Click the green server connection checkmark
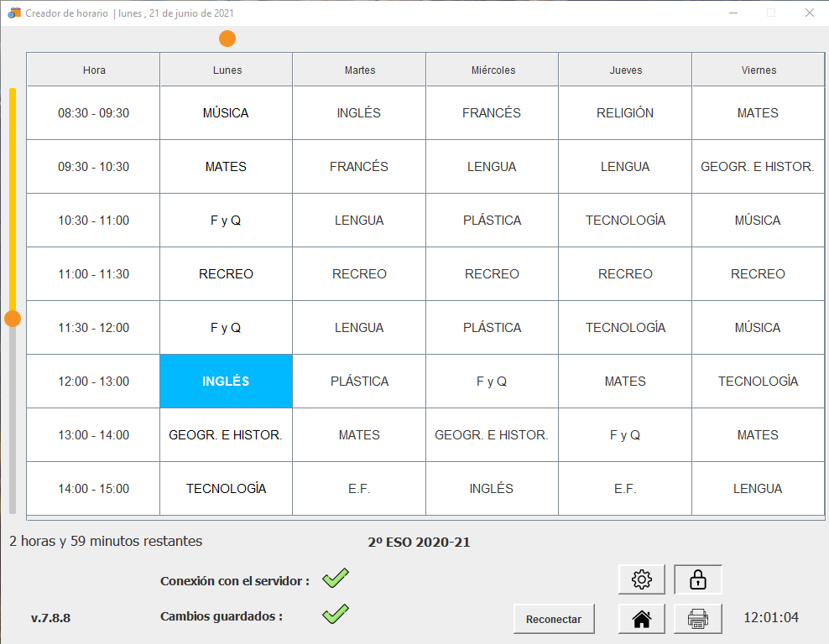Viewport: 829px width, 644px height. coord(335,579)
